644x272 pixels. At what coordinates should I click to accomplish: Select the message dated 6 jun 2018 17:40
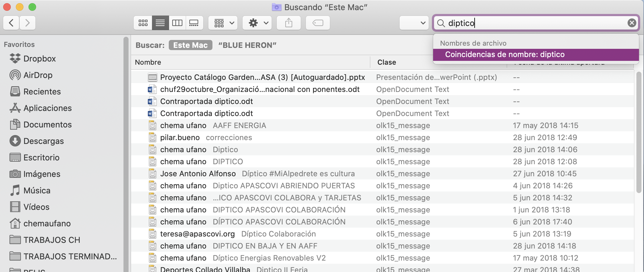coord(382,222)
